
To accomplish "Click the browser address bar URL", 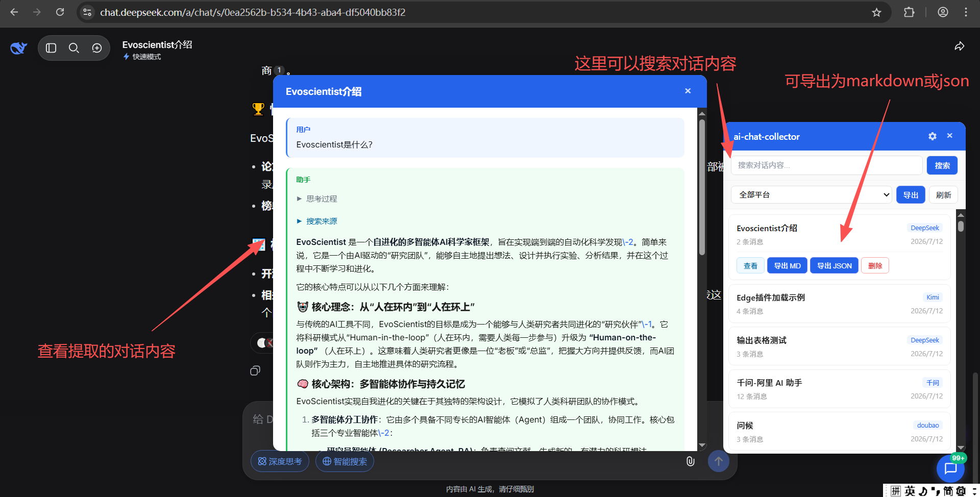I will click(253, 12).
